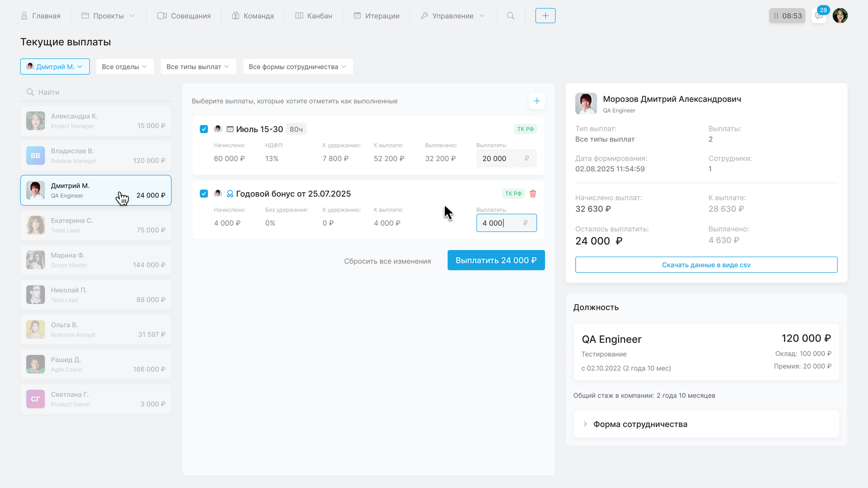
Task: Open the Все формы сотрудничества dropdown
Action: tap(298, 67)
